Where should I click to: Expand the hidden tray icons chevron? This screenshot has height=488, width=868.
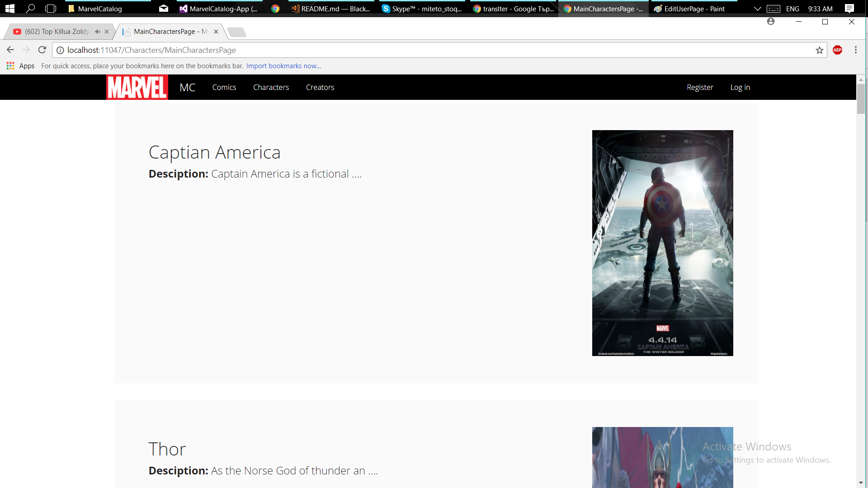coord(757,9)
